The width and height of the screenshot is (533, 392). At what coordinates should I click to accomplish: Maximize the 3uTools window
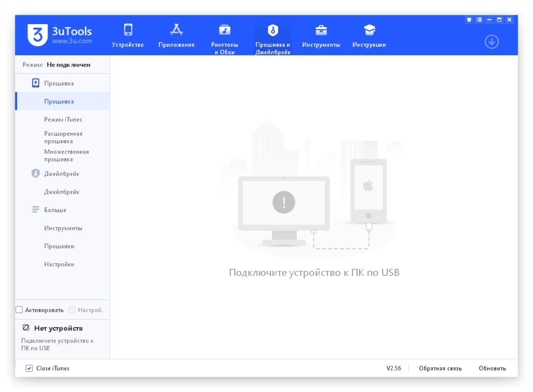(x=499, y=20)
